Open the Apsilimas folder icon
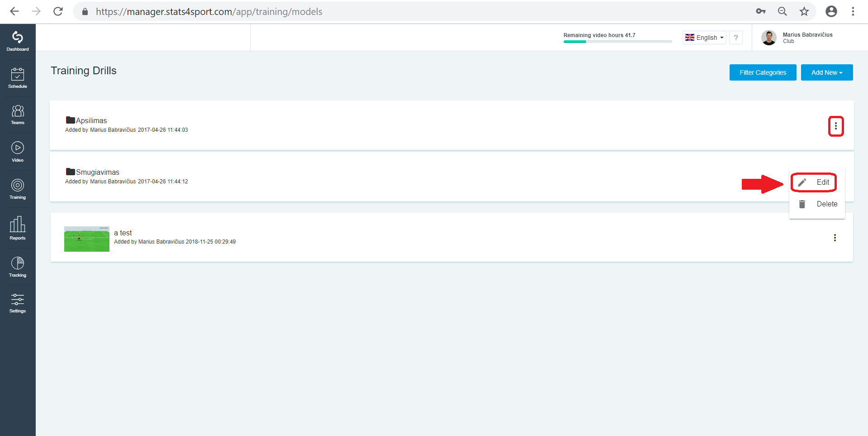Image resolution: width=868 pixels, height=436 pixels. point(70,120)
